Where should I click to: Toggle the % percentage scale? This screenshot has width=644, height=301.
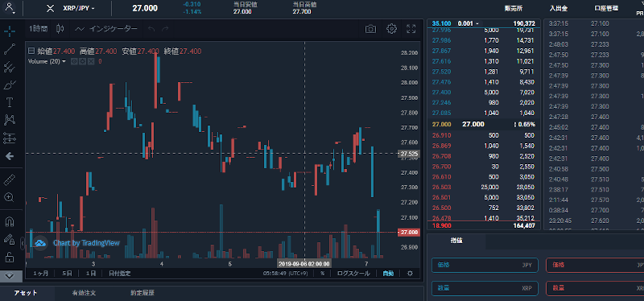(323, 274)
